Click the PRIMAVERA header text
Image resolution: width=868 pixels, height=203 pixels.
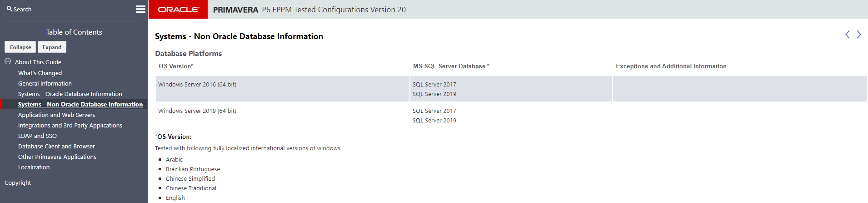235,10
